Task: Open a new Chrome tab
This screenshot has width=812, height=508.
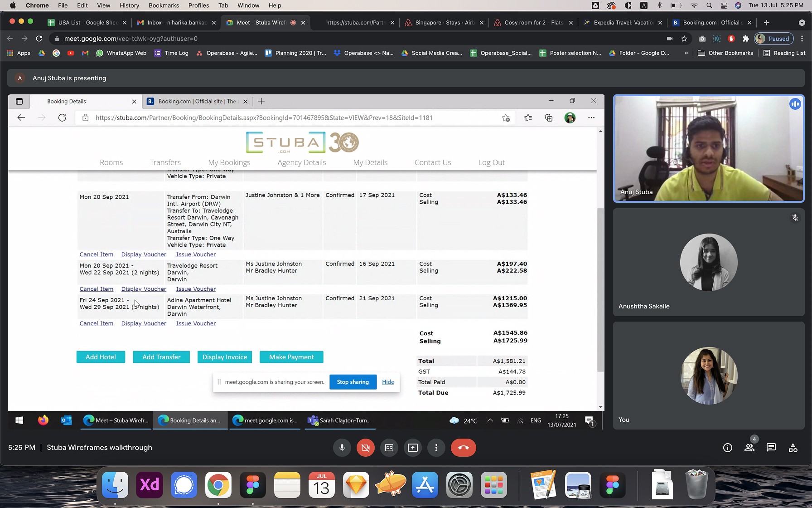Action: [x=767, y=22]
